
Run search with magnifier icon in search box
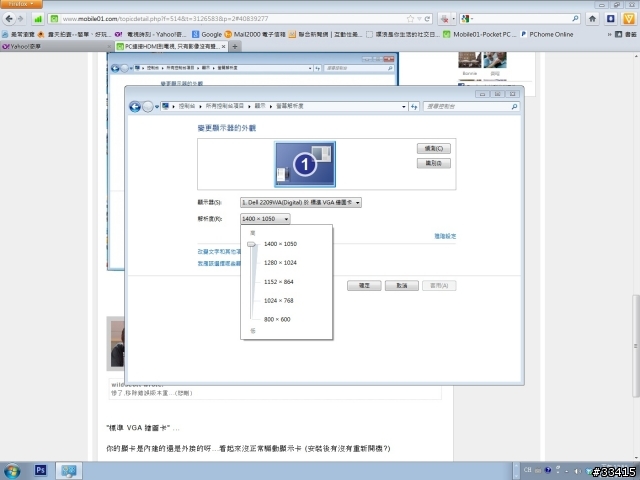tap(575, 19)
